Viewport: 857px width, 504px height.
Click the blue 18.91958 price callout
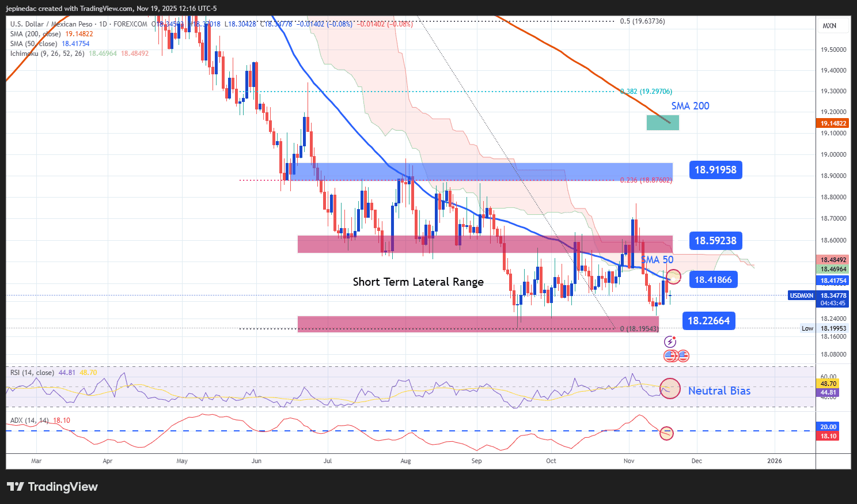[x=715, y=170]
